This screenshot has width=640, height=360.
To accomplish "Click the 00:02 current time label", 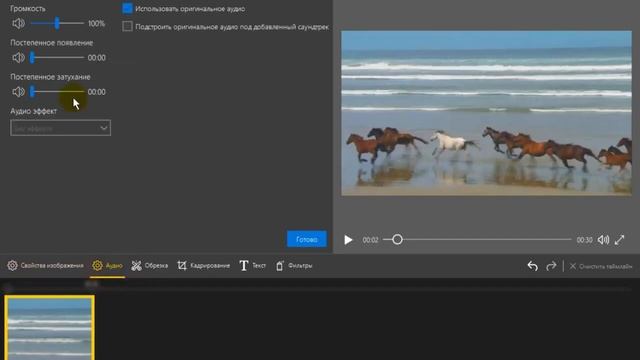I will click(371, 240).
